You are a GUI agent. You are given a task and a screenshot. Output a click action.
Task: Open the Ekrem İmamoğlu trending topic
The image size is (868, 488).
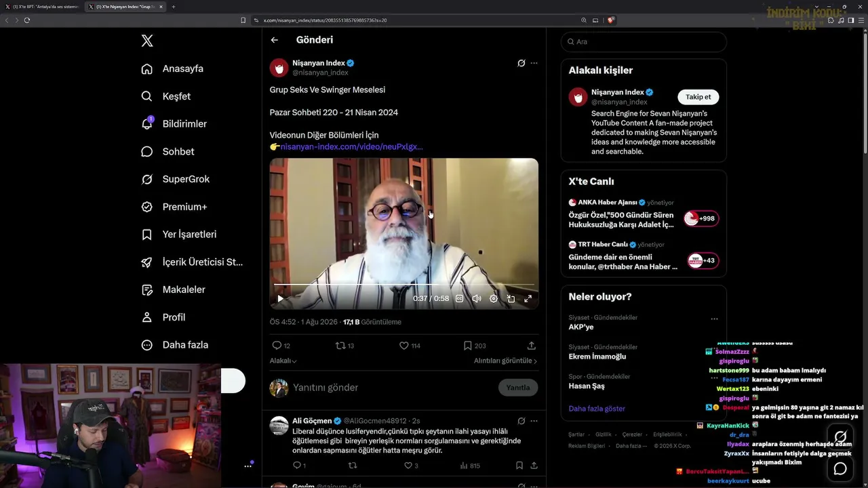coord(597,357)
